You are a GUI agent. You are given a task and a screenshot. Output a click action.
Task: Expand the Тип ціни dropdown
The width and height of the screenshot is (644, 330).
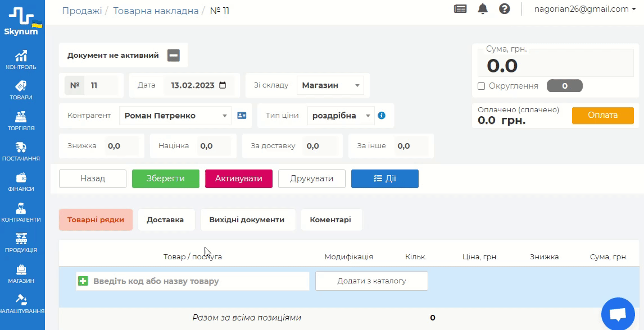(x=368, y=116)
